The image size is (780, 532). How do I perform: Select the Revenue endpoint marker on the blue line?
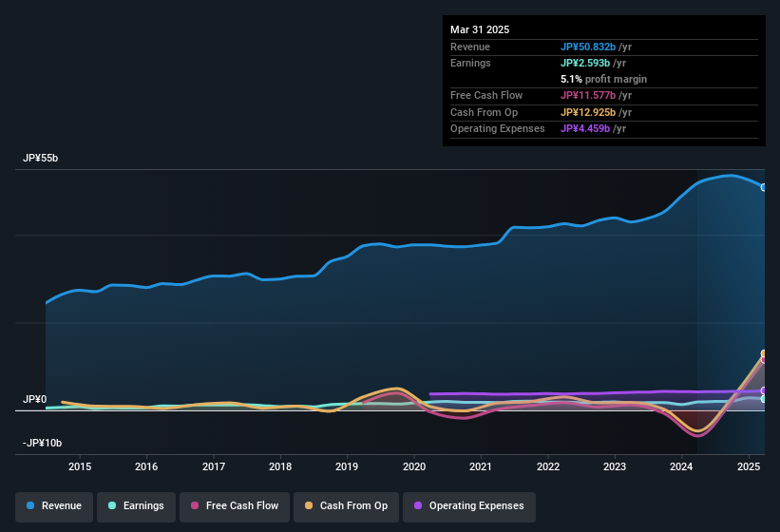(x=764, y=187)
